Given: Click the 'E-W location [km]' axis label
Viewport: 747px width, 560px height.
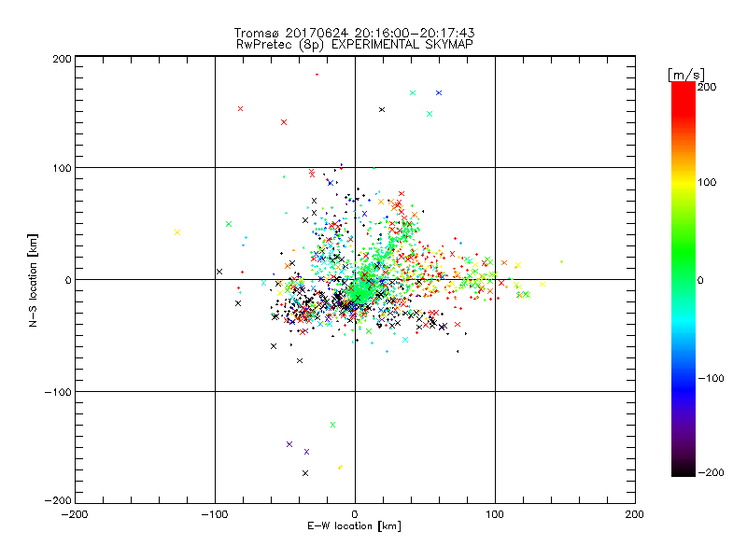Looking at the screenshot, I should click(354, 526).
